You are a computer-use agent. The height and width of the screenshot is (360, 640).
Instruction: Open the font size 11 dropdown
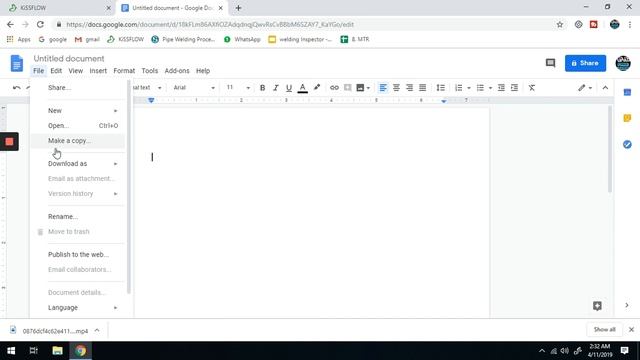coord(238,88)
